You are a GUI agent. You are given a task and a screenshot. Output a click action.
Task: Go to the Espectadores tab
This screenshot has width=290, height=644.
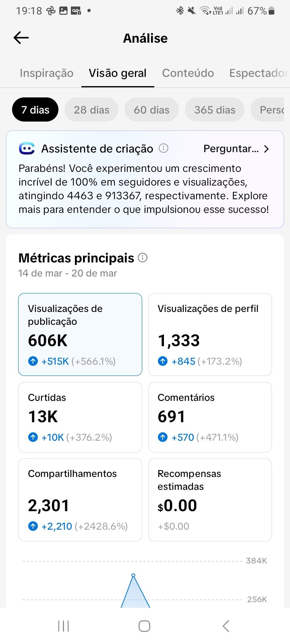pyautogui.click(x=258, y=73)
